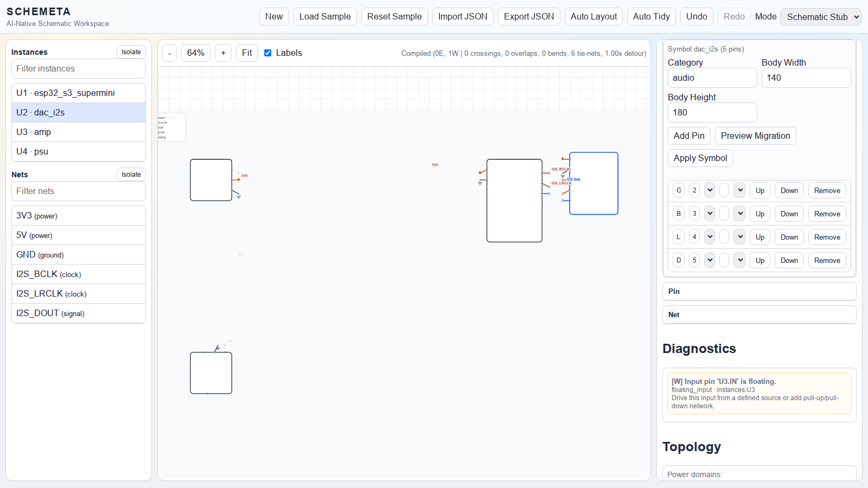Select the I2S_DOUT net in Nets list
Screen dimensions: 868x488
pos(79,313)
